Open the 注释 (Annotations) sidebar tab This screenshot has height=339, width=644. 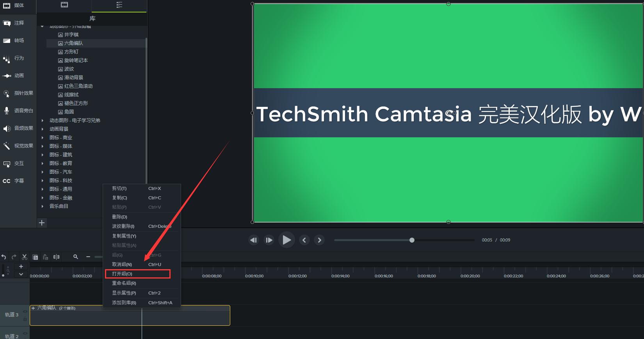coord(14,23)
